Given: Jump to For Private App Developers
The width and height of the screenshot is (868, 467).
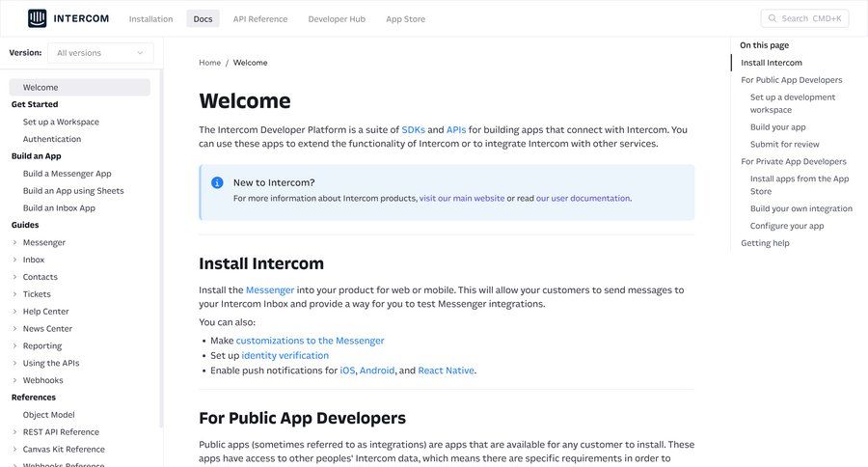Looking at the screenshot, I should tap(794, 161).
